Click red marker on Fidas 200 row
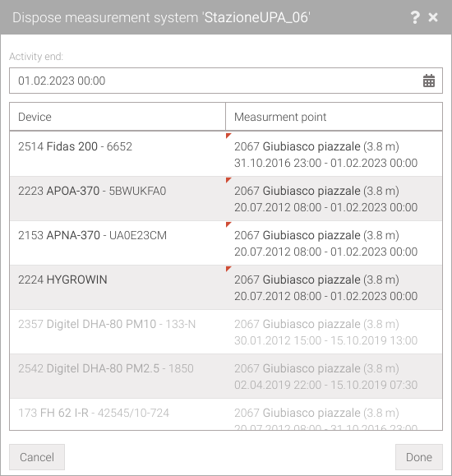 tap(228, 136)
